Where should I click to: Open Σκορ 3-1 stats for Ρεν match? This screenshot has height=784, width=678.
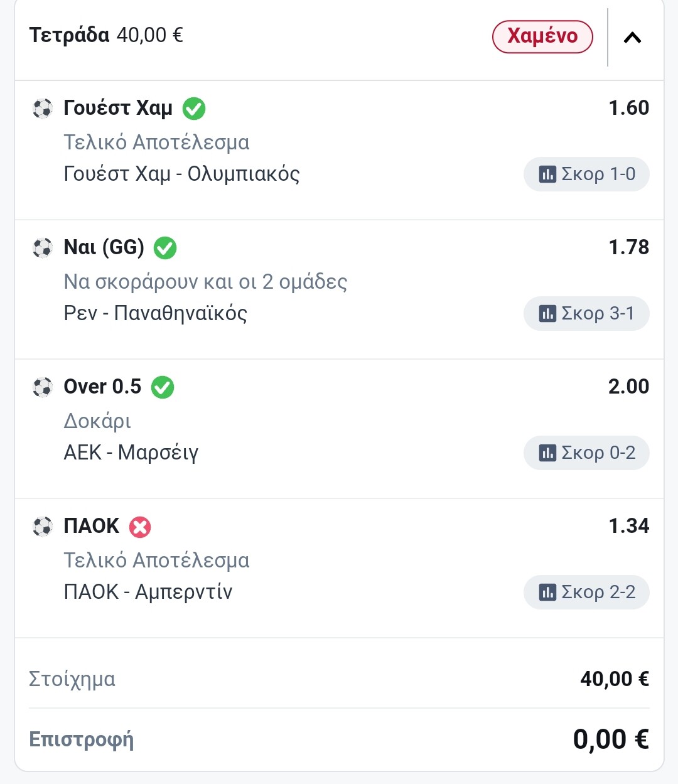coord(586,313)
